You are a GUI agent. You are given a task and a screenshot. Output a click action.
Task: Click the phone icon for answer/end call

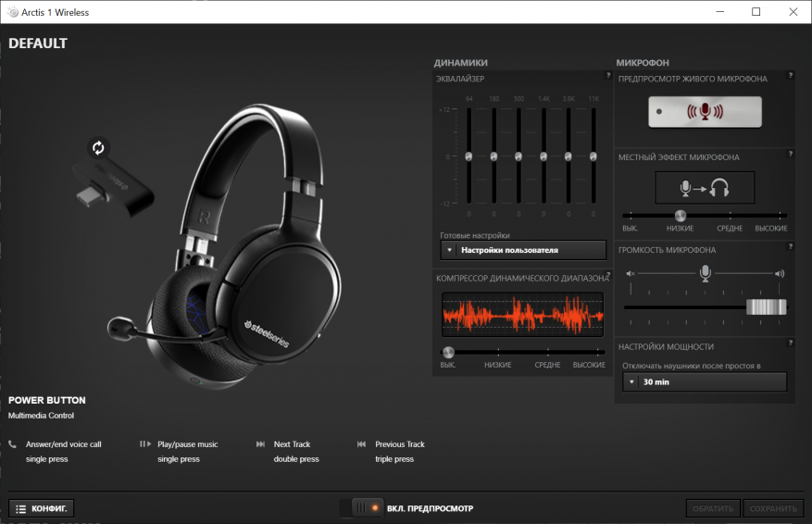click(x=12, y=444)
